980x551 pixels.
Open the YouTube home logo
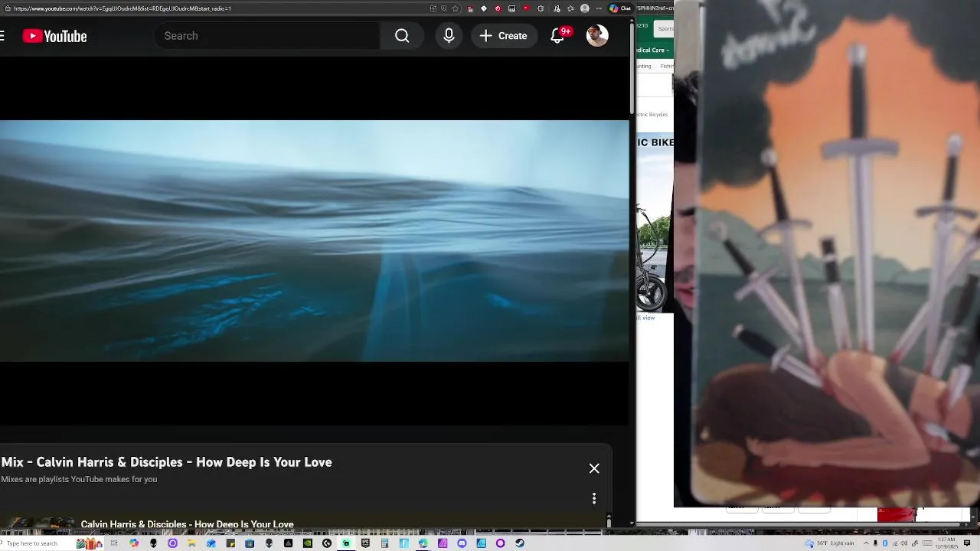pos(54,36)
